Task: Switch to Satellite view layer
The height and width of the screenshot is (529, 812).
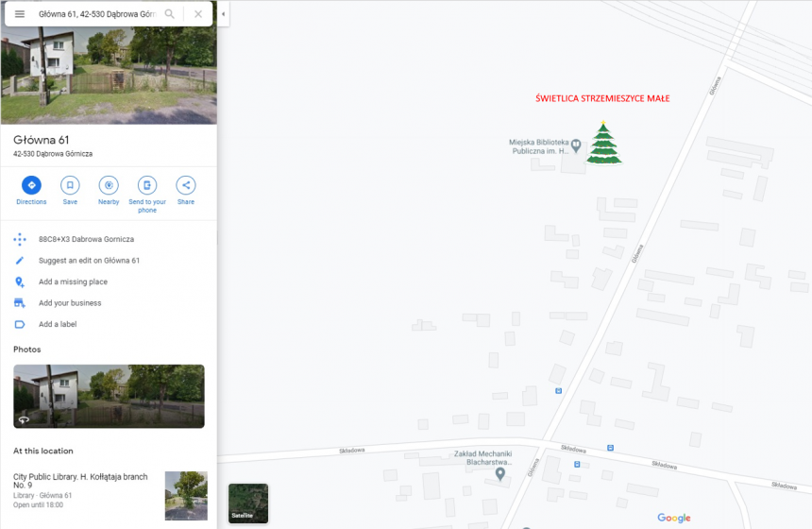Action: click(248, 503)
